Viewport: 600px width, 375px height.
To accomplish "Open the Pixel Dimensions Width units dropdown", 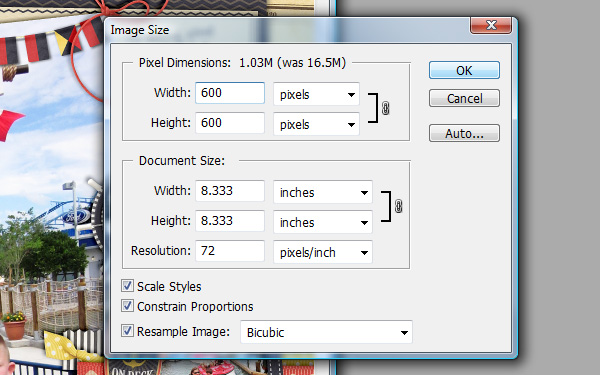I will [316, 94].
